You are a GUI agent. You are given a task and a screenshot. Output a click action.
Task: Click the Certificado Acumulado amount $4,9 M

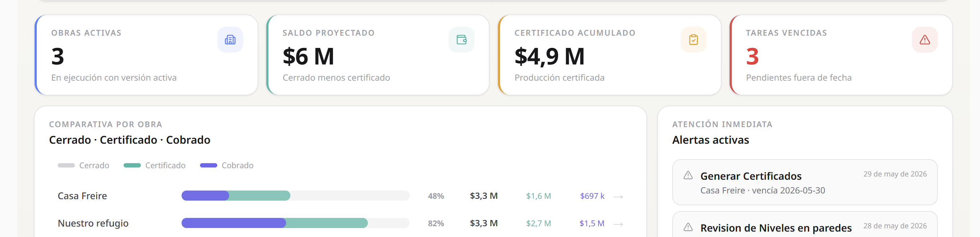(549, 56)
